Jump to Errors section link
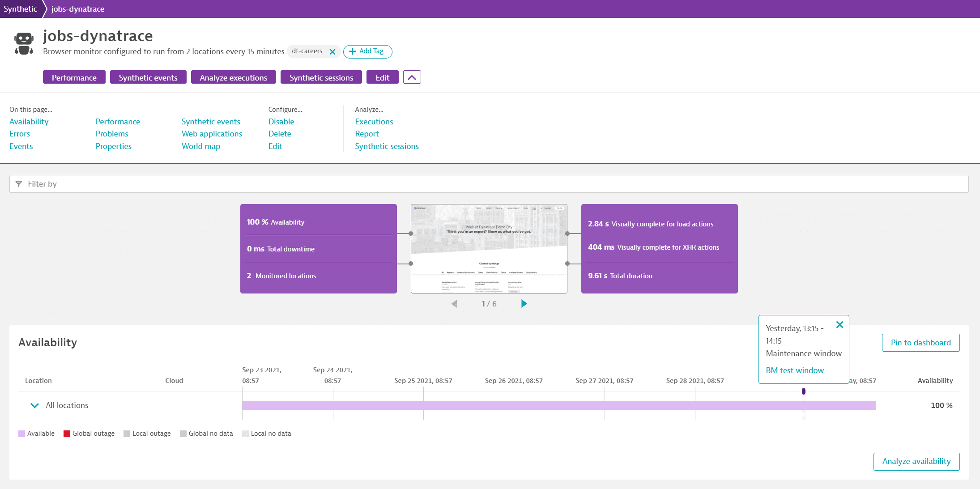The width and height of the screenshot is (980, 489). (x=20, y=134)
